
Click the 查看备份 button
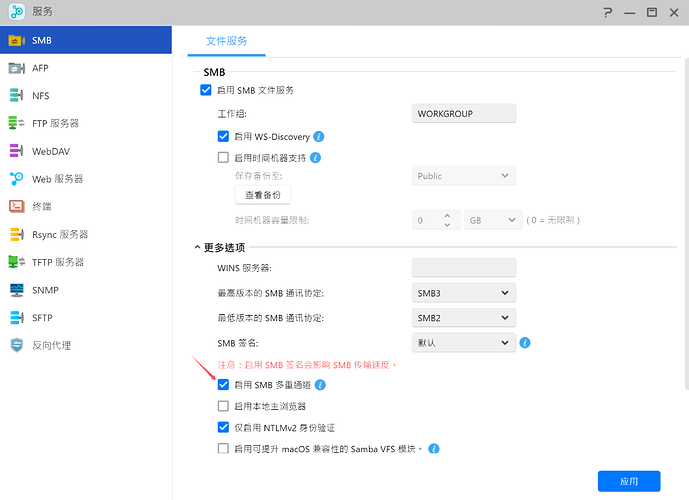(x=262, y=194)
